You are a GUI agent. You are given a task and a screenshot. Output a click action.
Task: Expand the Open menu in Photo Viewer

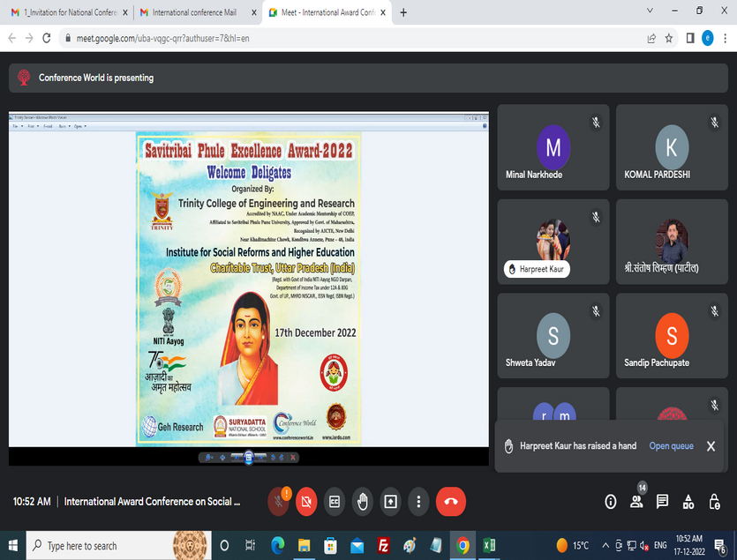tap(80, 126)
